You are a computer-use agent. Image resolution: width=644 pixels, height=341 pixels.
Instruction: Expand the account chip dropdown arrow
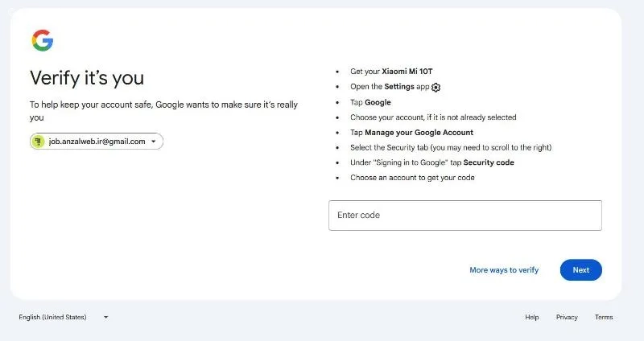tap(153, 142)
